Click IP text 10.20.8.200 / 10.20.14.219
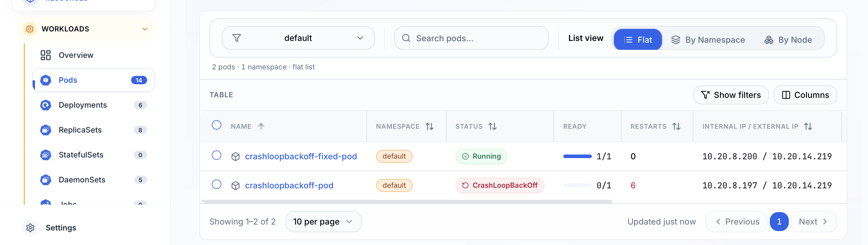Image resolution: width=868 pixels, height=245 pixels. (x=767, y=156)
